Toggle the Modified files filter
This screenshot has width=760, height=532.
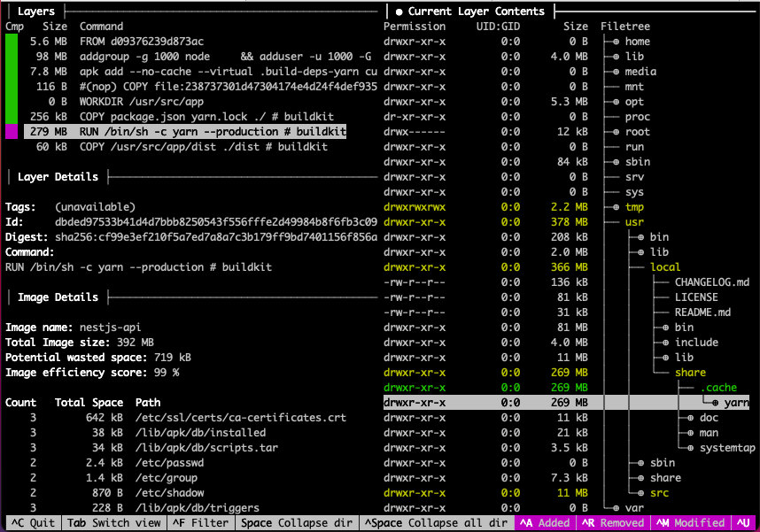[x=690, y=523]
